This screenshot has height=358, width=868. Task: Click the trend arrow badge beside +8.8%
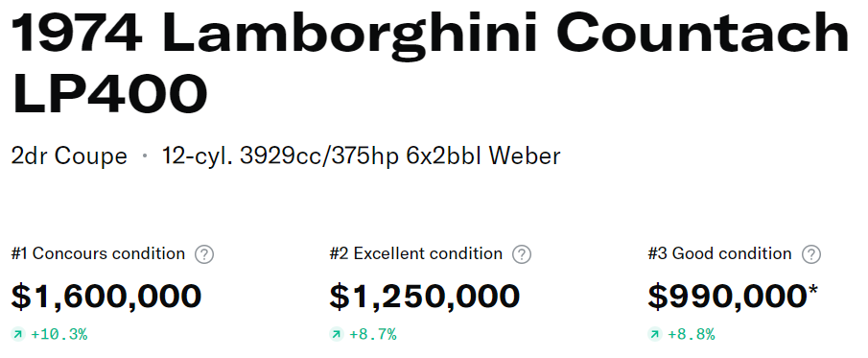point(655,334)
